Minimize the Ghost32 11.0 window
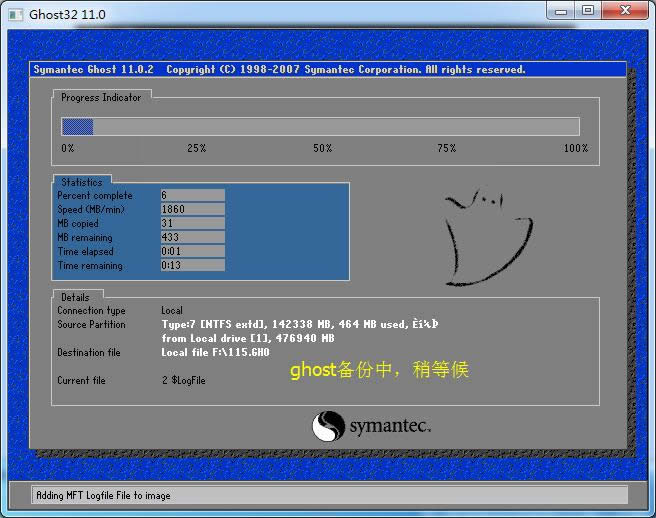The image size is (656, 518). [561, 11]
